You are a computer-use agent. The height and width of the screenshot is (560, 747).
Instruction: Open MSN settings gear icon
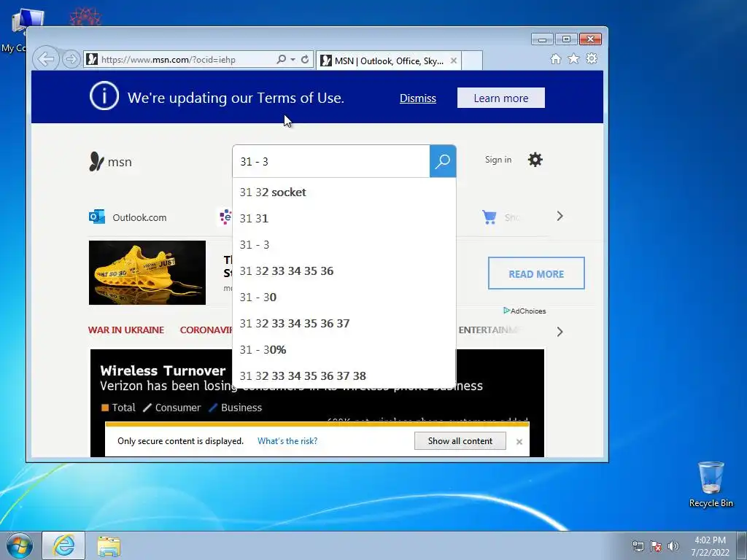(x=535, y=160)
